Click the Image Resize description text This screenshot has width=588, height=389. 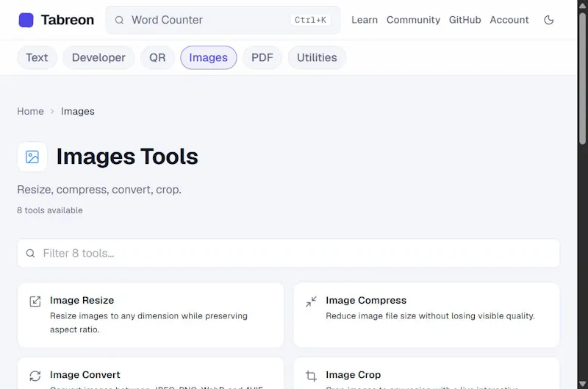[148, 323]
